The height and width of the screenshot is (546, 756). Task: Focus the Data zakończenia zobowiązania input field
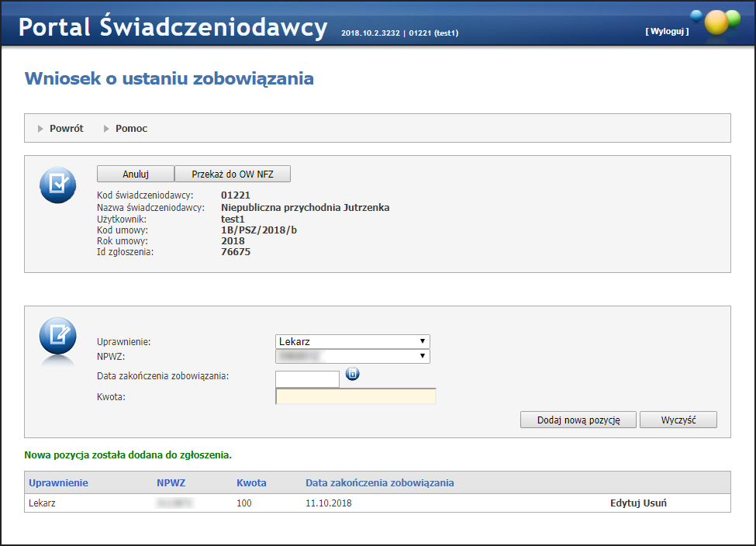[x=307, y=378]
